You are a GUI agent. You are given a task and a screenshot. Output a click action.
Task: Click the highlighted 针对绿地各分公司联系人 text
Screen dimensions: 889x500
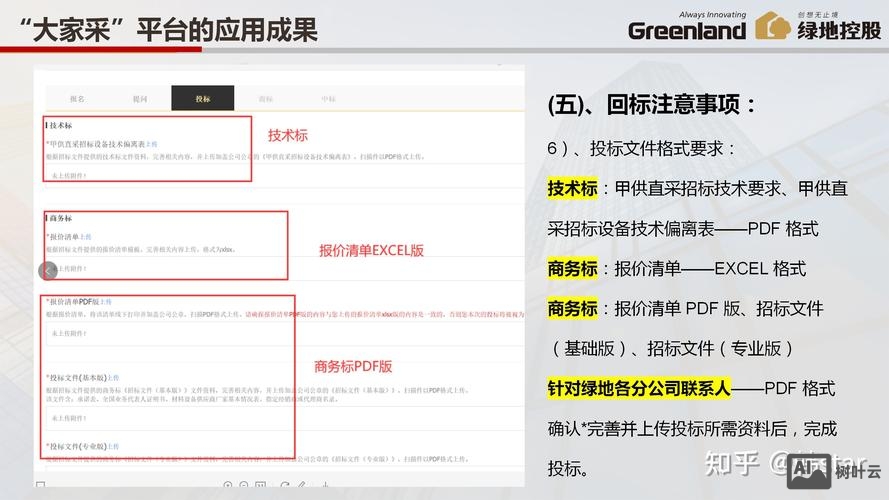point(639,388)
